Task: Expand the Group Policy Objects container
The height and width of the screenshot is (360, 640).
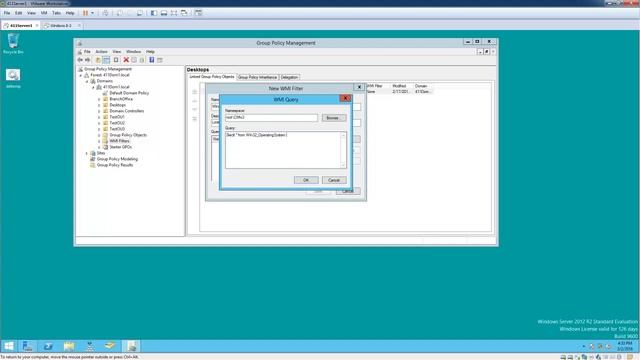Action: tap(99, 135)
